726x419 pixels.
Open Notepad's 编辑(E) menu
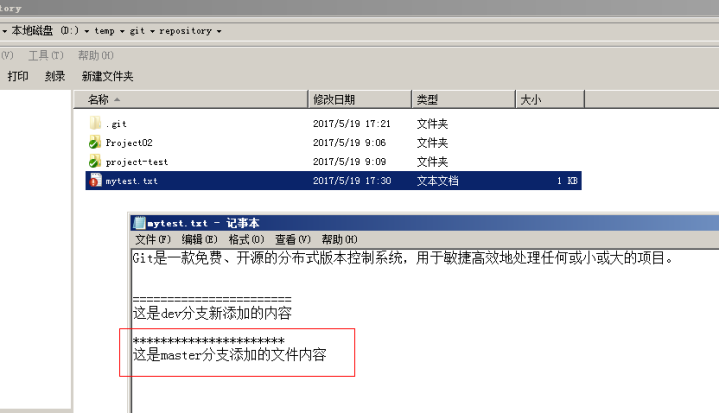pos(199,239)
